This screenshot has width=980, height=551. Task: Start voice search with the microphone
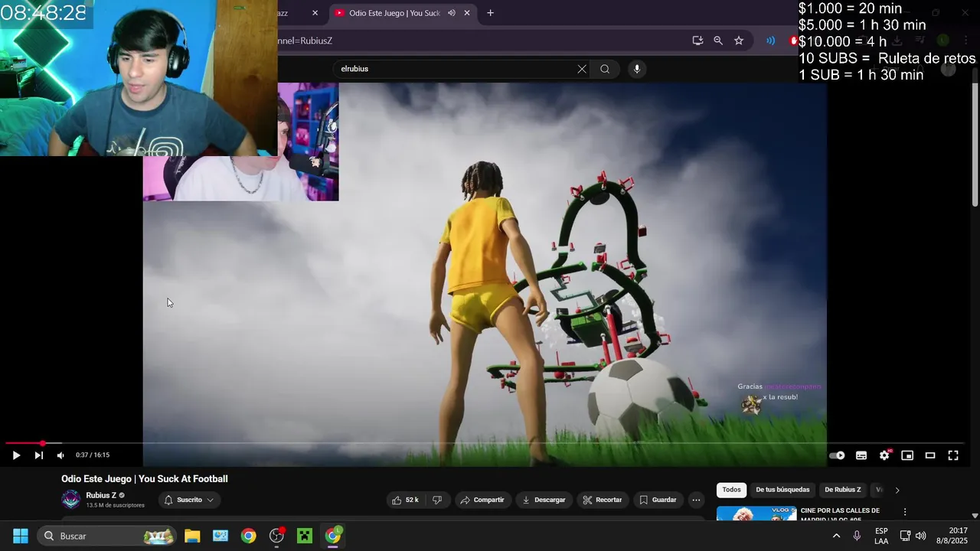[636, 69]
